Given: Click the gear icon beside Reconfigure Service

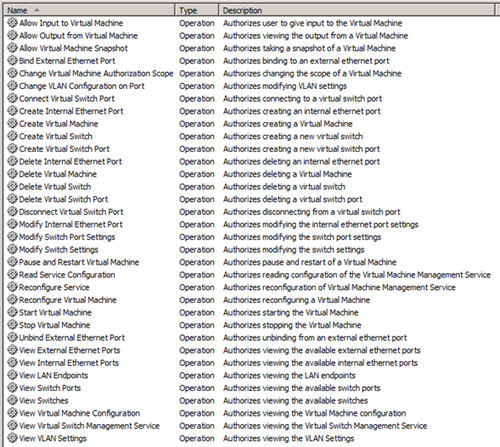Looking at the screenshot, I should pyautogui.click(x=12, y=287).
